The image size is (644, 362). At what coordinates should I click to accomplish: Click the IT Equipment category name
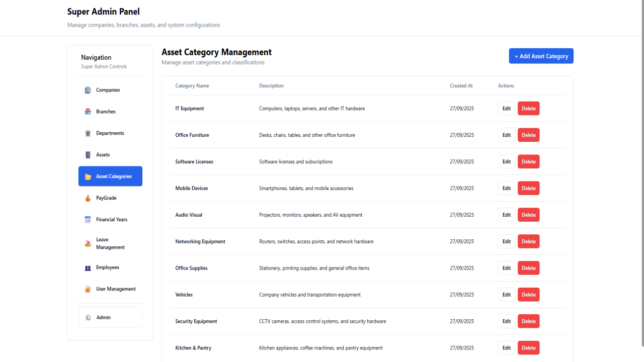[190, 109]
